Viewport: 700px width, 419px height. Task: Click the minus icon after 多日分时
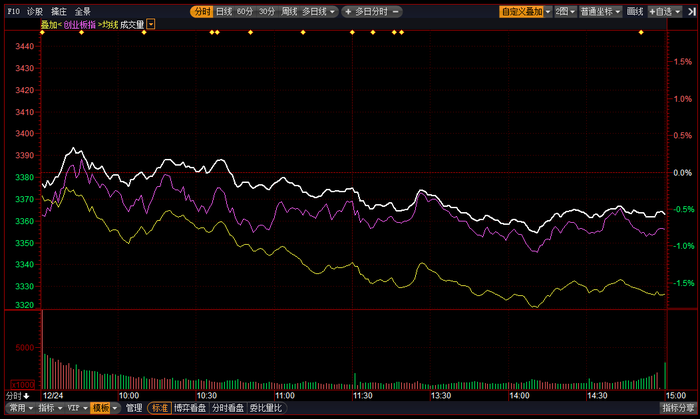click(395, 12)
